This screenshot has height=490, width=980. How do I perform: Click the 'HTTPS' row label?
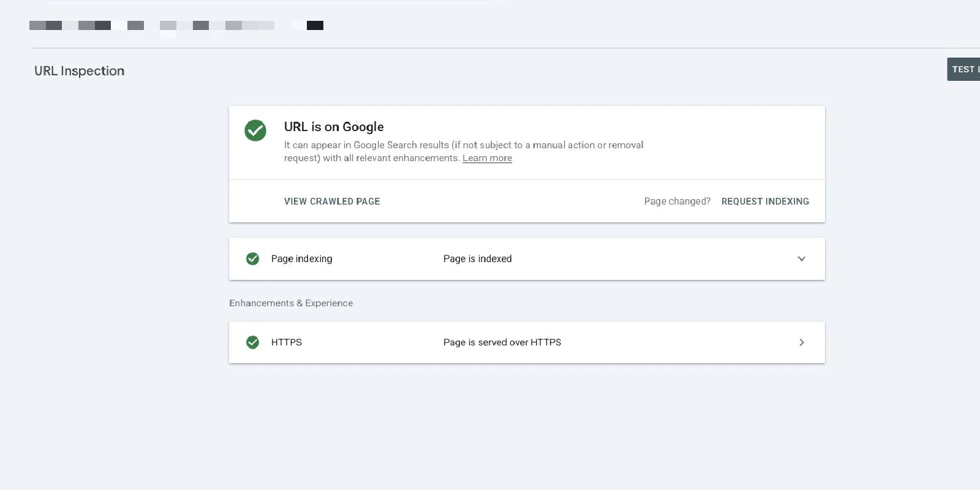click(x=287, y=342)
